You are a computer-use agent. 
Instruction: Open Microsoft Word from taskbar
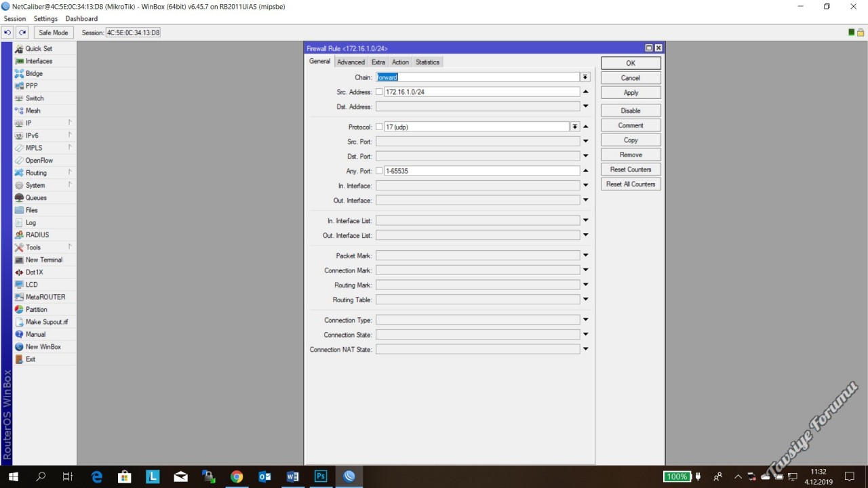(292, 476)
